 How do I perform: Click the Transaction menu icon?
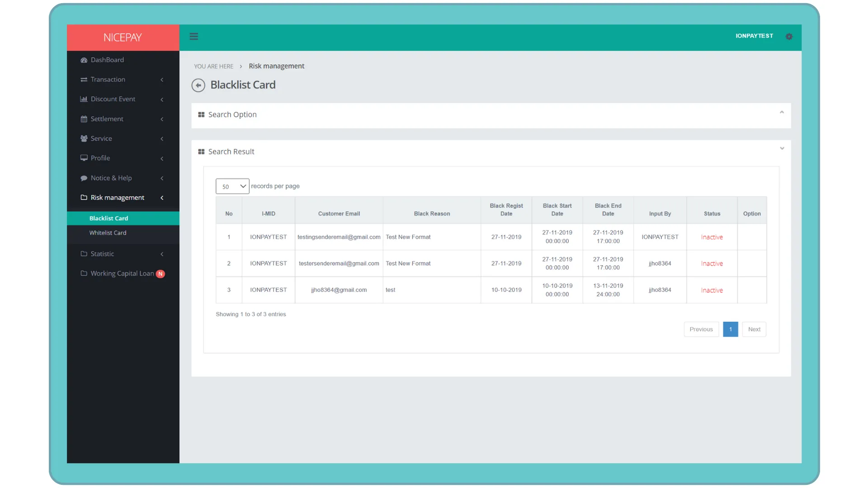pos(83,79)
